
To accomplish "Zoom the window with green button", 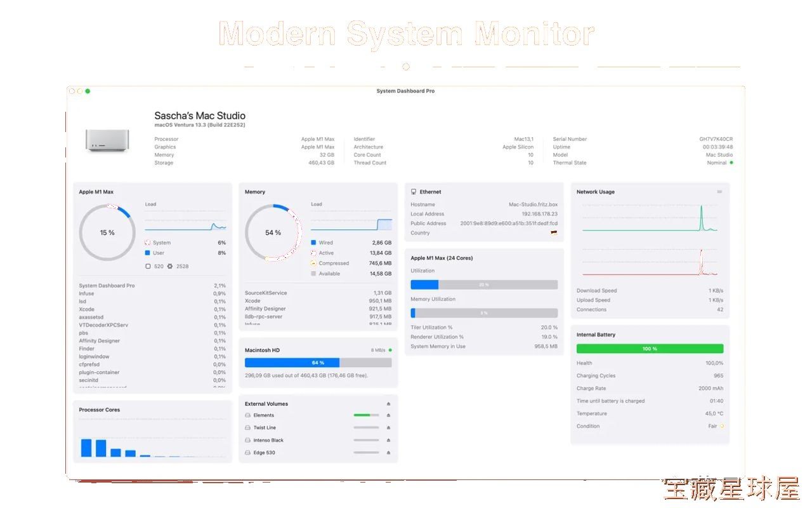I will 88,91.
